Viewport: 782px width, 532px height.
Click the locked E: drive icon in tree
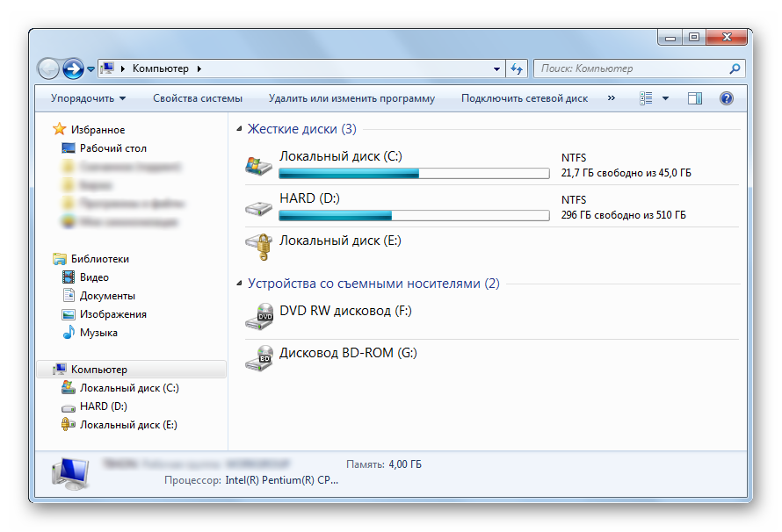coord(68,424)
